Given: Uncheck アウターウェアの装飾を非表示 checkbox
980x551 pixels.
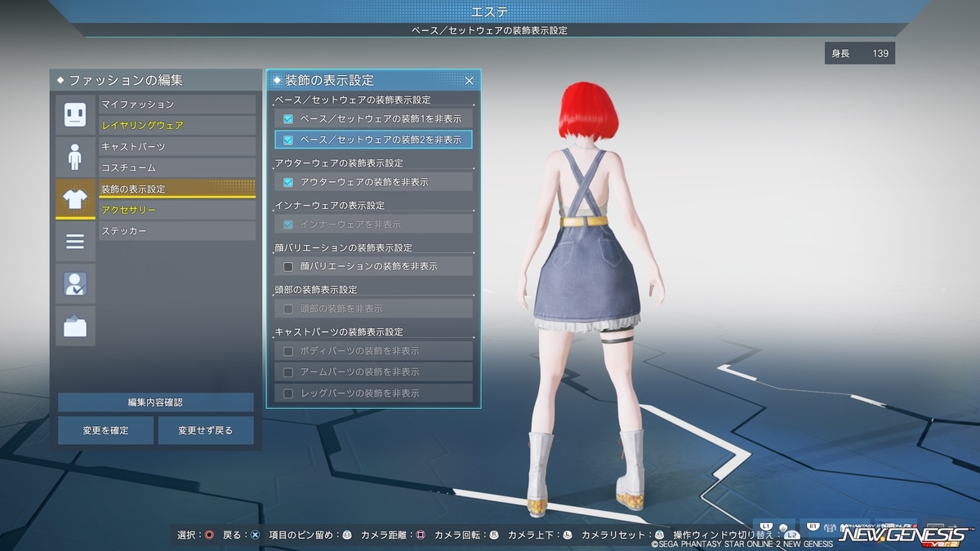Looking at the screenshot, I should [x=287, y=182].
